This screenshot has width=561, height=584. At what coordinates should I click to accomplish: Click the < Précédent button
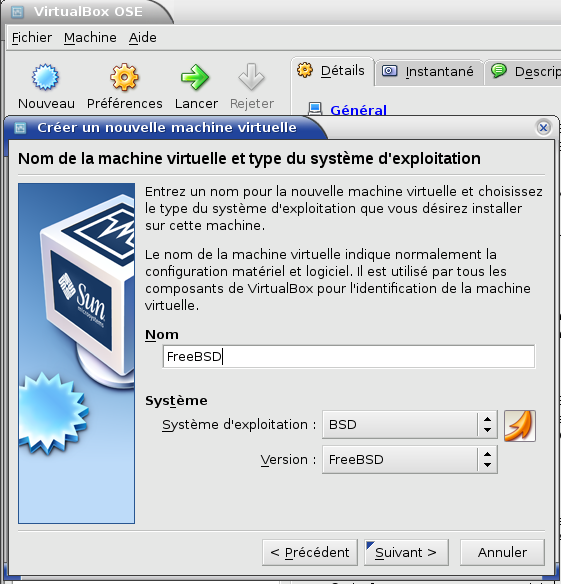(310, 552)
